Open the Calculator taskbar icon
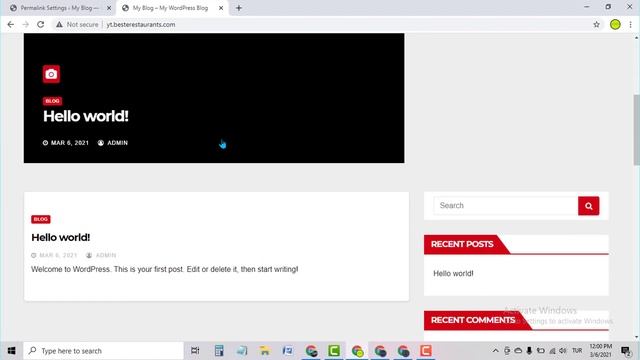Viewport: 640px width, 360px height. click(x=219, y=351)
